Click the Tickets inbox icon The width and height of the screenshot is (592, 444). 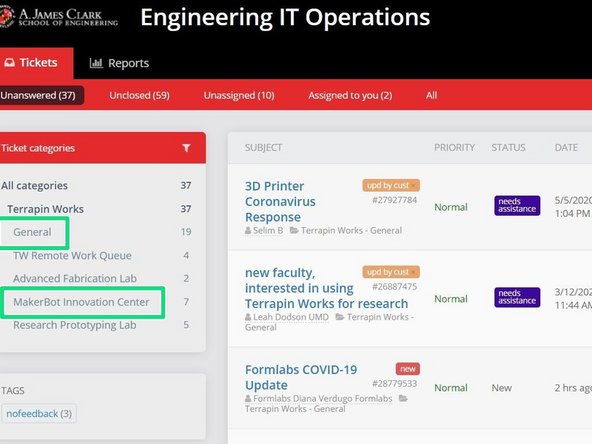point(9,62)
